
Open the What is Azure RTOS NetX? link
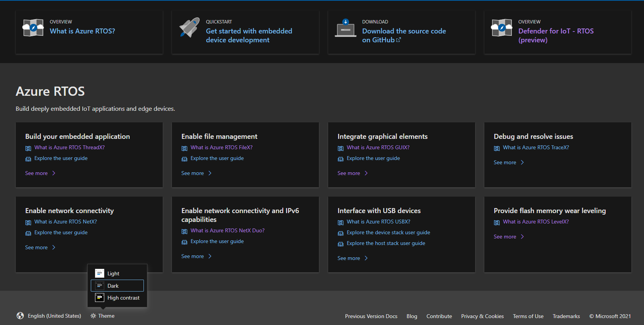pos(66,222)
